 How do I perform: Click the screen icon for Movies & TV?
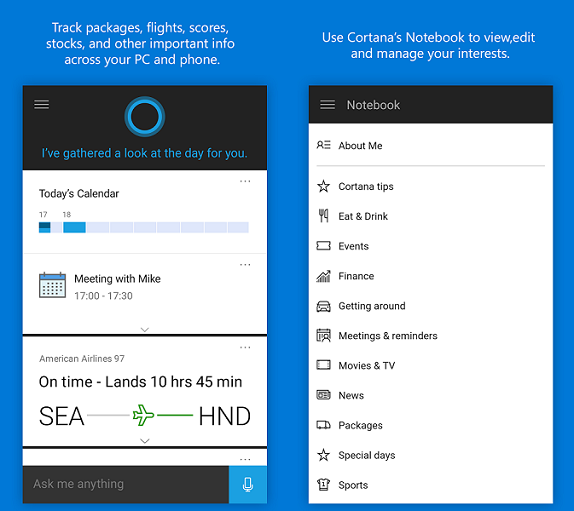click(x=323, y=365)
